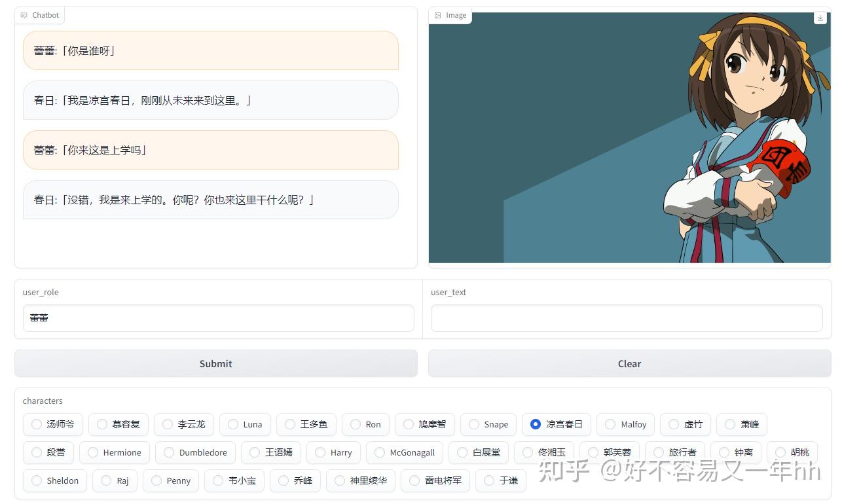
Task: Click the "user_text" field label
Action: point(448,292)
